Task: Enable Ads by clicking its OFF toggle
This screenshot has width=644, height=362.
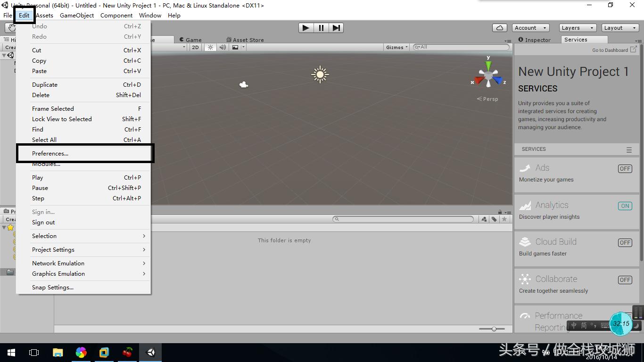Action: 625,168
